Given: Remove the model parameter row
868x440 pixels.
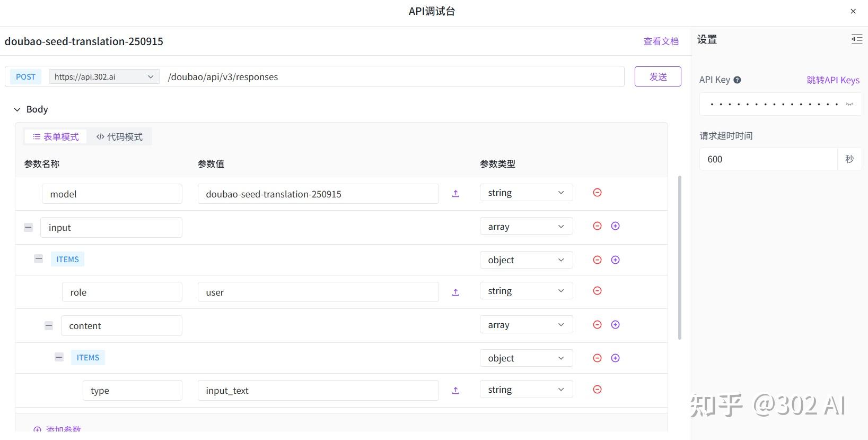Looking at the screenshot, I should pyautogui.click(x=597, y=193).
